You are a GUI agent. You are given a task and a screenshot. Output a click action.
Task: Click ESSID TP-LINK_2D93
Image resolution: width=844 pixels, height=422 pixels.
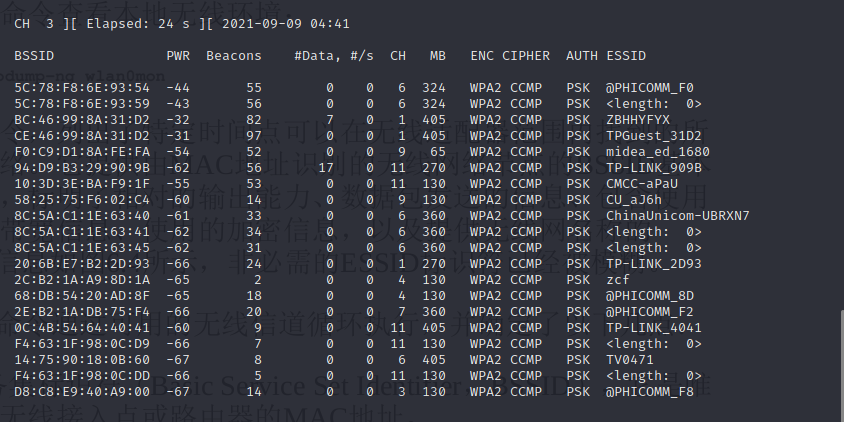coord(654,264)
